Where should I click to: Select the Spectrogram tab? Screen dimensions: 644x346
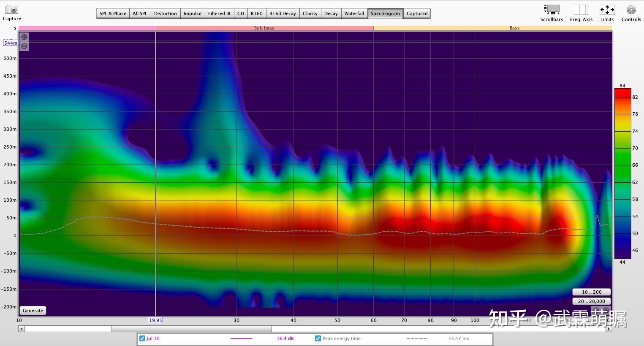coord(385,14)
